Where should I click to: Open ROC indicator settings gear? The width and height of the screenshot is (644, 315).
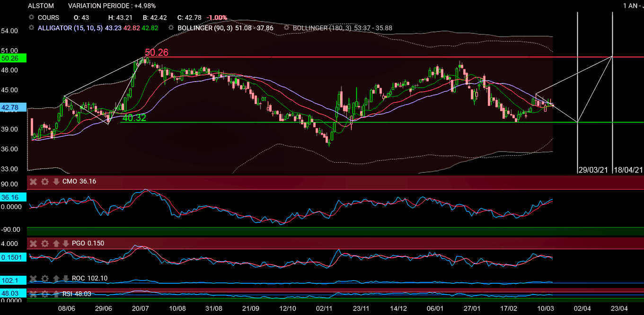coord(45,278)
